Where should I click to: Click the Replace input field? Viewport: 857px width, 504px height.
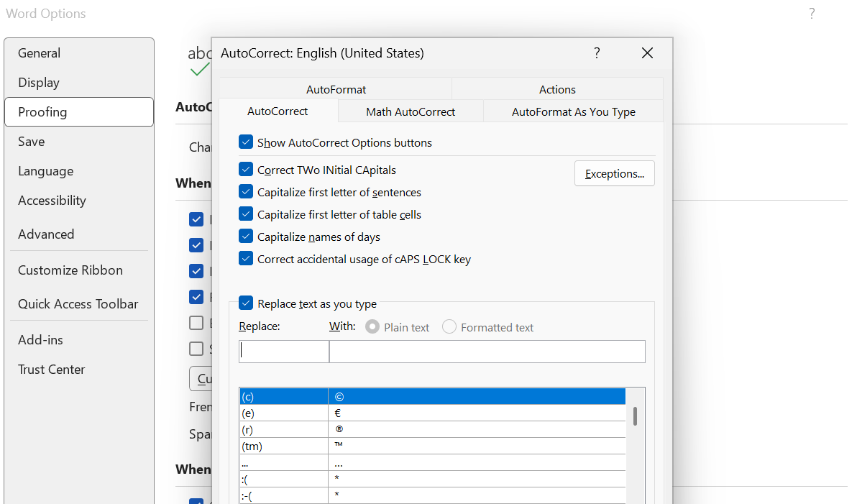(x=284, y=352)
